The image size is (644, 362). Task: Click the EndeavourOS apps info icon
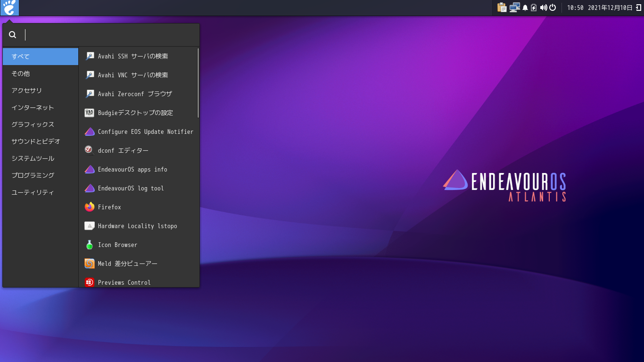[90, 169]
